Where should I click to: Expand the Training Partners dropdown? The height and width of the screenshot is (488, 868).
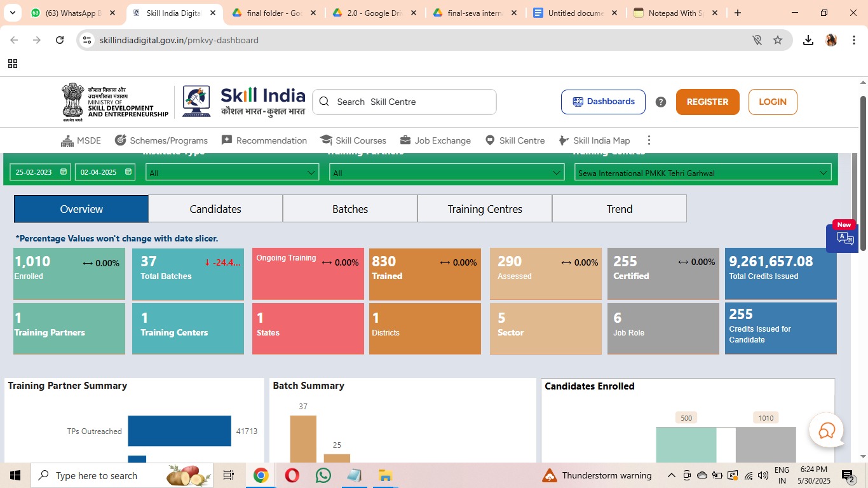(x=447, y=172)
